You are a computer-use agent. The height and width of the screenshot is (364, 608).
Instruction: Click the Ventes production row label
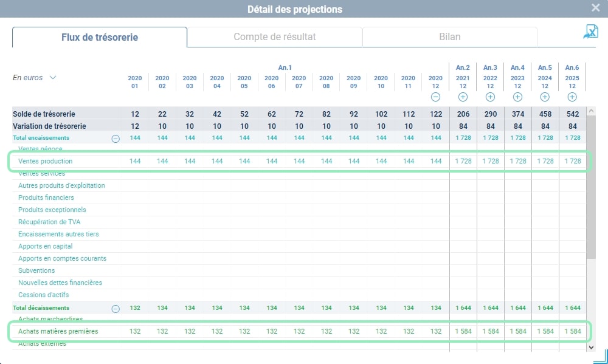pos(46,161)
